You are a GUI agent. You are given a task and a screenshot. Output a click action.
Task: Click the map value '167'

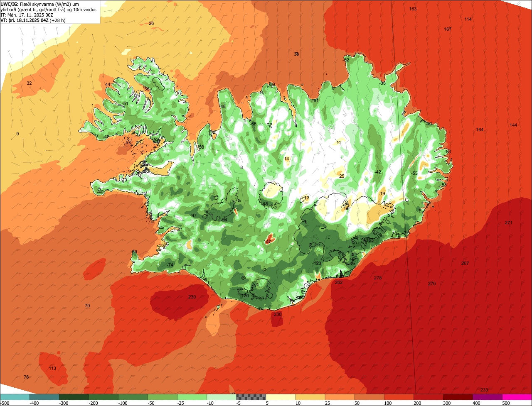(448, 29)
